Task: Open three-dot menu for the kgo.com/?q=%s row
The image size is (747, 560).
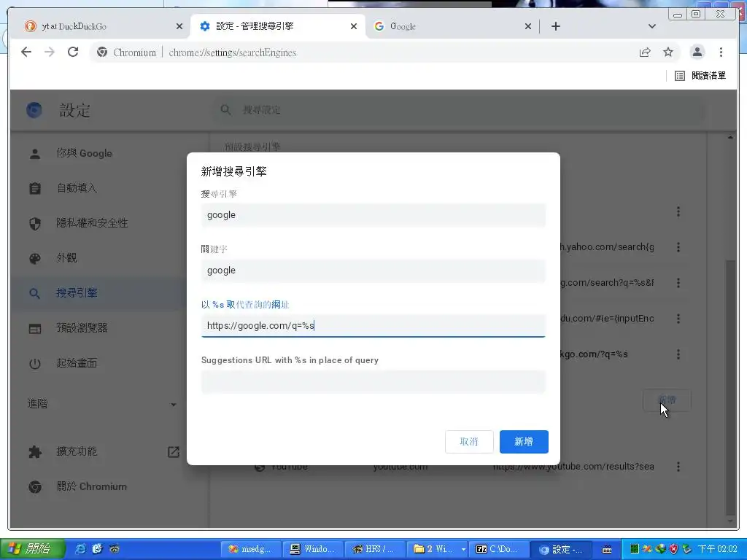Action: coord(678,354)
